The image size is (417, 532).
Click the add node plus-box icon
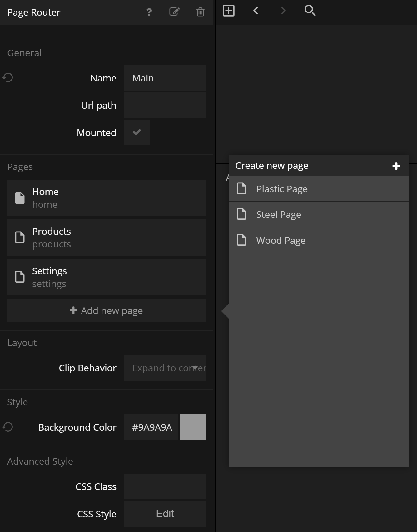[x=229, y=11]
